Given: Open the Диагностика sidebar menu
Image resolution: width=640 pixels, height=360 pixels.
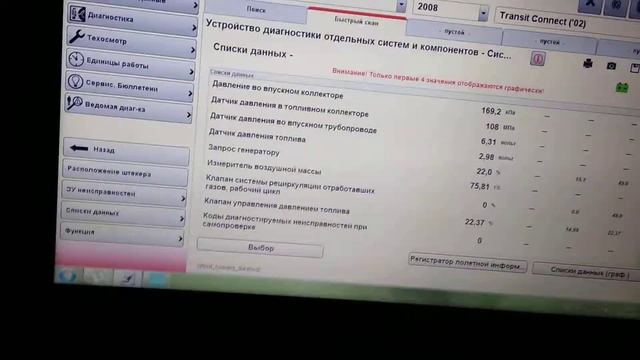Looking at the screenshot, I should (133, 19).
